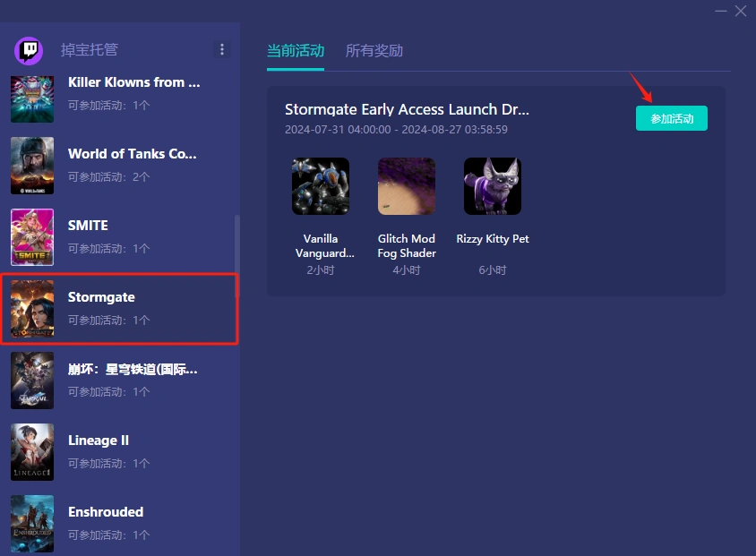
Task: Click the 'Stormgate' game title in list
Action: (x=101, y=297)
